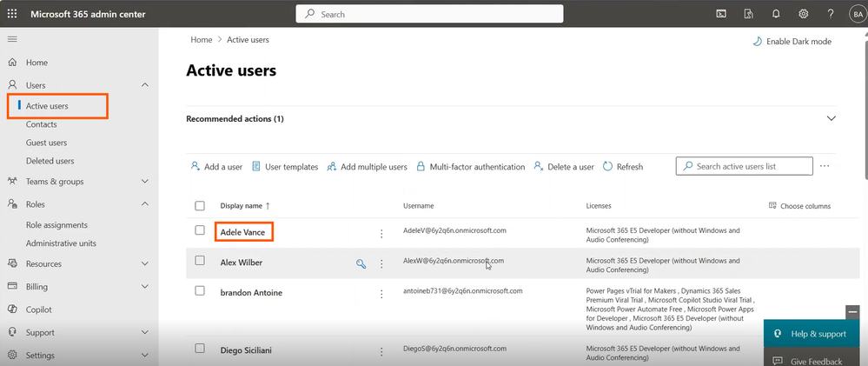Collapse the Users section chevron
868x366 pixels.
[x=145, y=85]
